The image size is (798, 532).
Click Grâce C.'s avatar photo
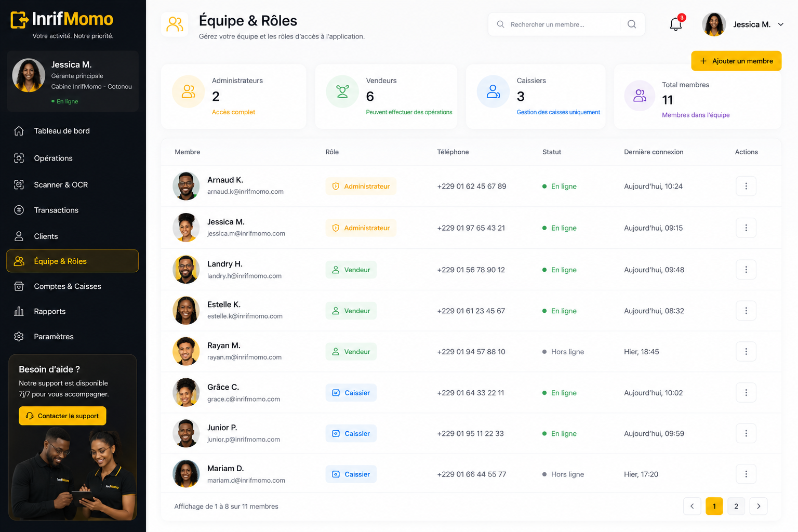(186, 393)
